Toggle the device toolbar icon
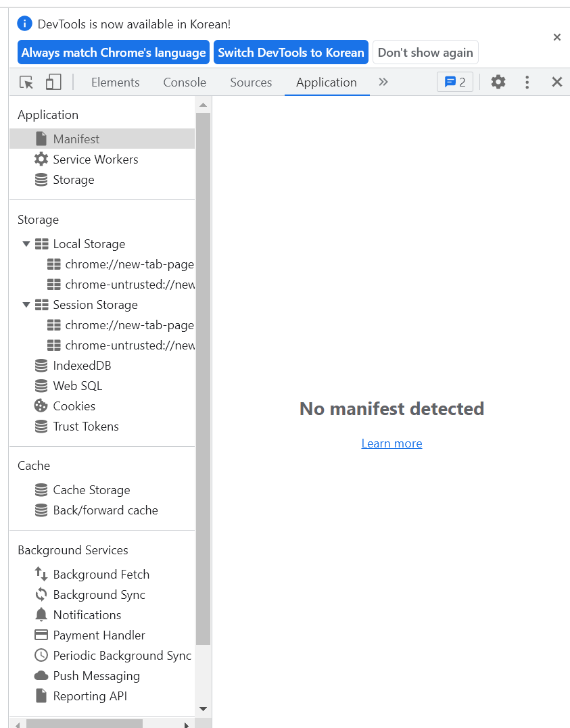This screenshot has width=570, height=728. point(53,82)
